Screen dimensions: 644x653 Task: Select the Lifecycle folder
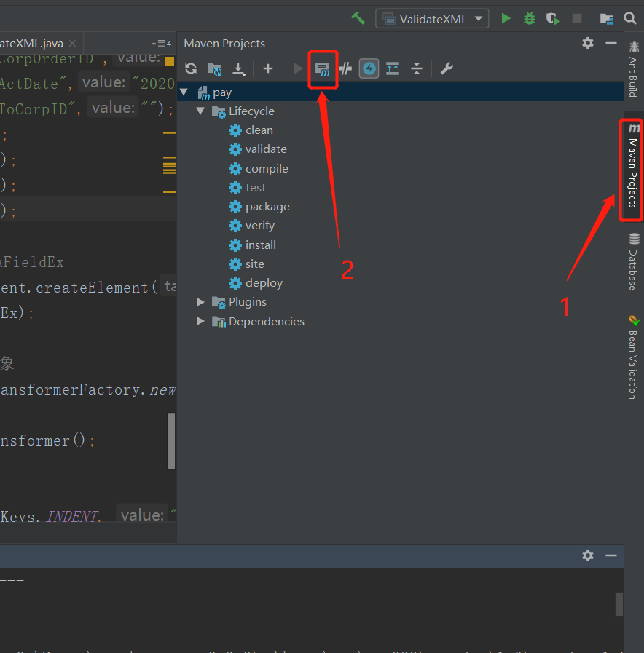(x=243, y=111)
